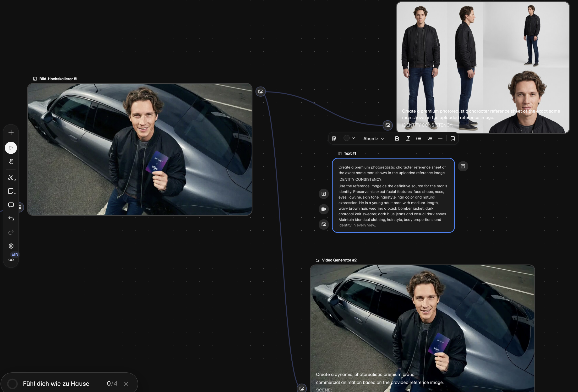Screen dimensions: 578x392
Task: Choose the sticky note tool
Action: (11, 191)
